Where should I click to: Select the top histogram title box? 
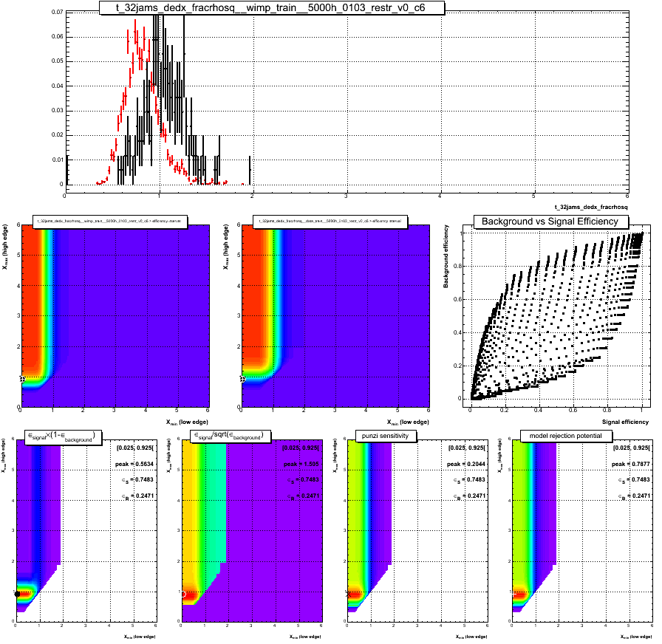click(x=272, y=7)
